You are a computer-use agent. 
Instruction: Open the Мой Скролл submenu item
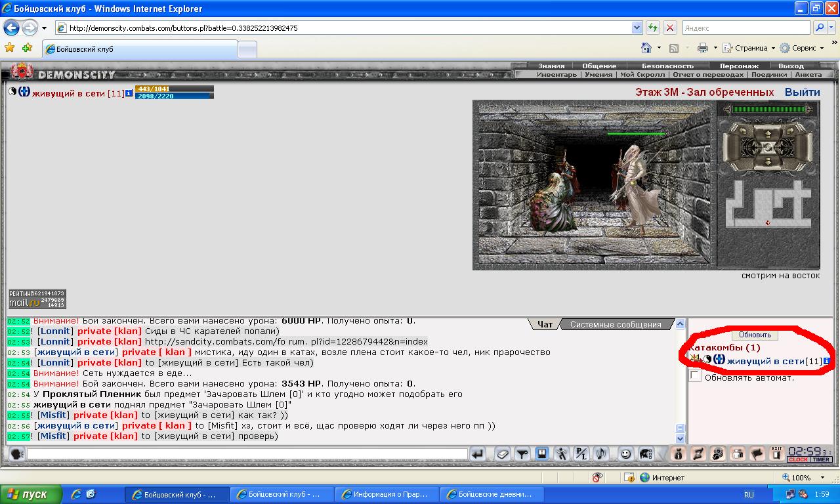642,74
